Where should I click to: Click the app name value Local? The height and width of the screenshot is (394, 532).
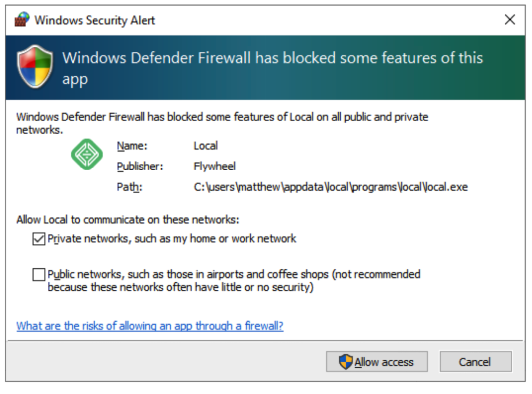click(206, 146)
